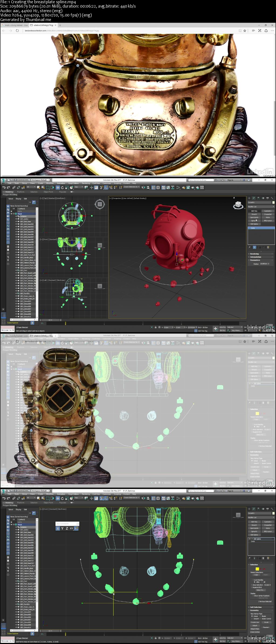Enable the Lock Handles checkbox in the 00:05:14 frame
Viewport: 276px width, 644px height.
pos(253,580)
